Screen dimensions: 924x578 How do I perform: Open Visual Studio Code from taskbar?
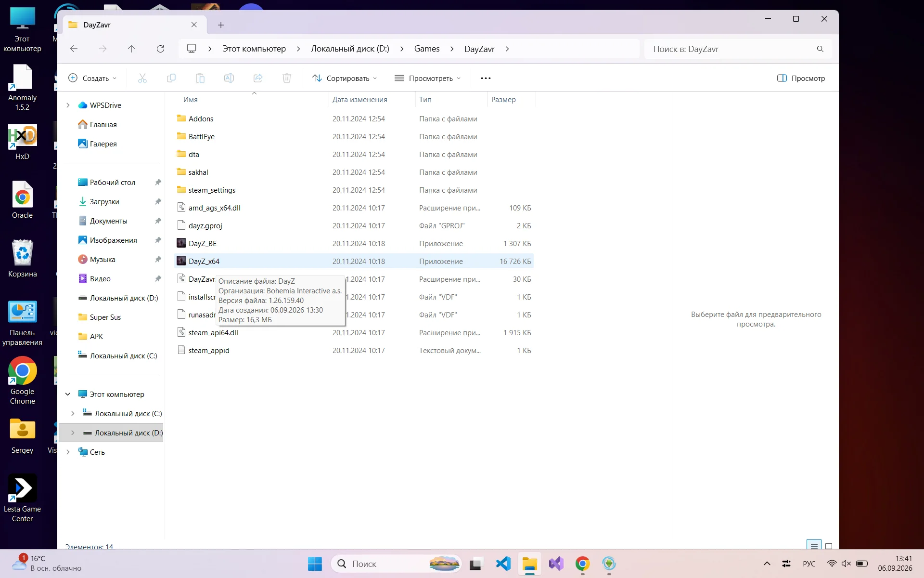[x=503, y=564]
